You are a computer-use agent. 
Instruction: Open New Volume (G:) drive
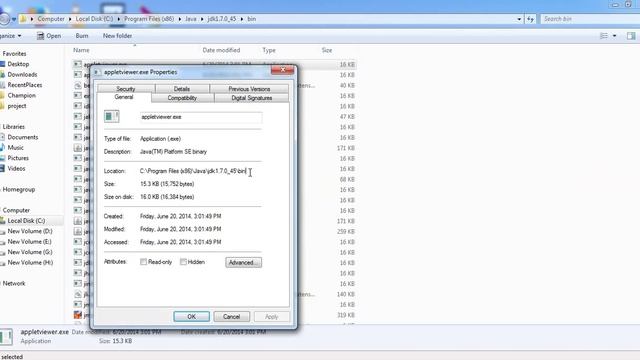(x=30, y=252)
